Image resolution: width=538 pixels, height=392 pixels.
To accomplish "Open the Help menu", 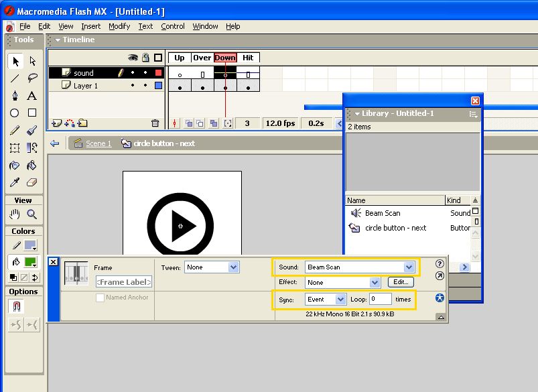I will click(233, 26).
